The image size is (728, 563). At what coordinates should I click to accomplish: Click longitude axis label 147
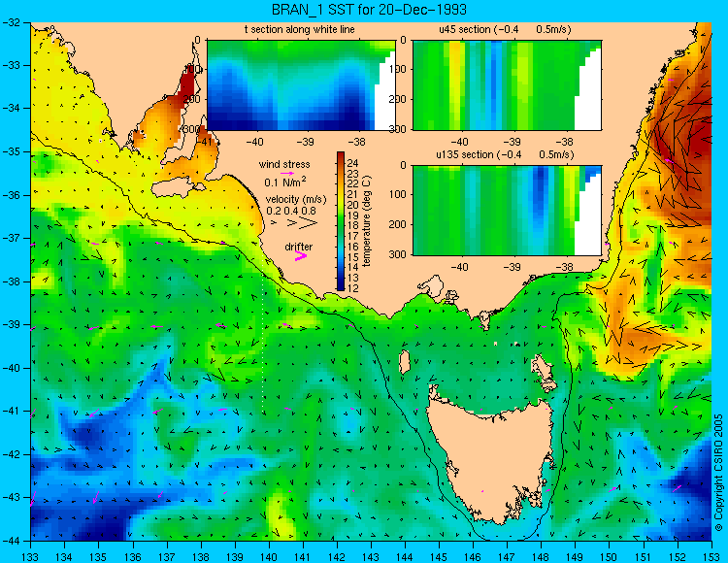507,556
